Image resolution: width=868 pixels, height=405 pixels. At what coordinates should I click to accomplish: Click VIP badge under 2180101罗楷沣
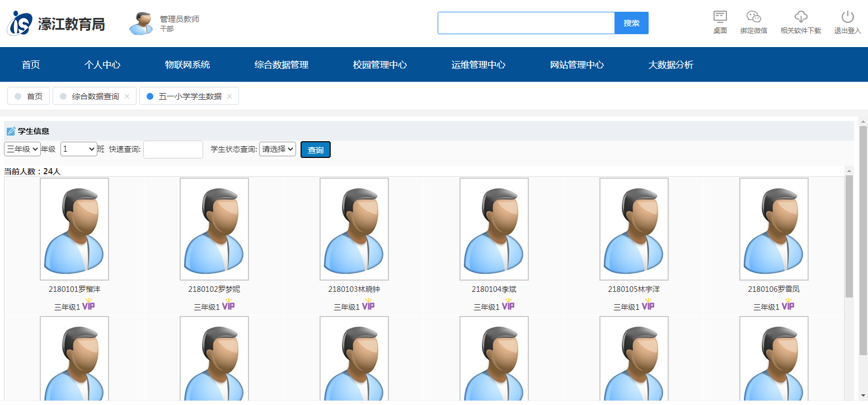point(88,304)
